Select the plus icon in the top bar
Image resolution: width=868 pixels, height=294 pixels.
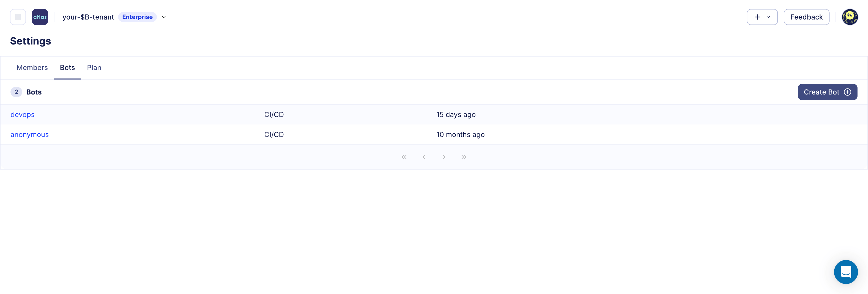[x=757, y=17]
